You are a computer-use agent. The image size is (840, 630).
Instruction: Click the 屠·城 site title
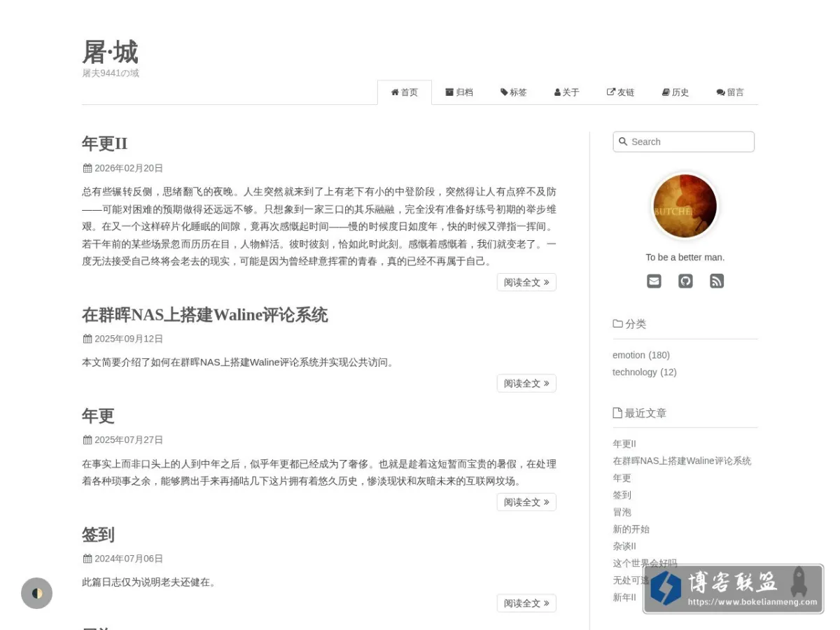pos(110,52)
